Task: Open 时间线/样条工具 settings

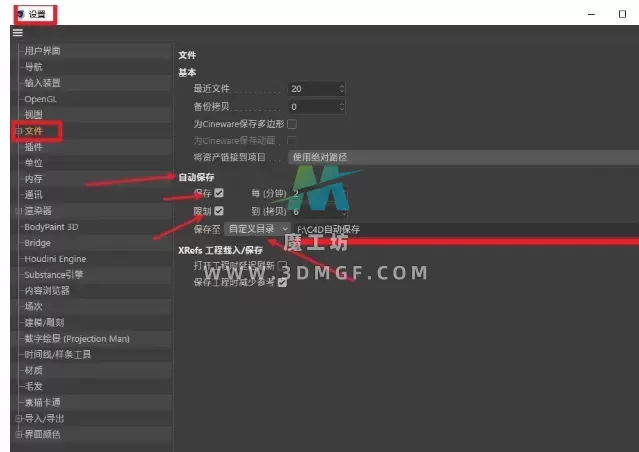Action: (57, 355)
